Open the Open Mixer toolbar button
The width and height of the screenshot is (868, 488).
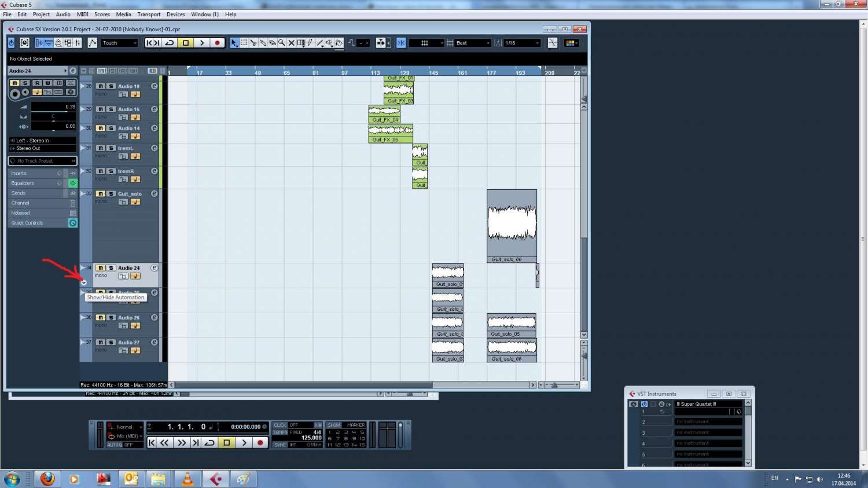[78, 43]
